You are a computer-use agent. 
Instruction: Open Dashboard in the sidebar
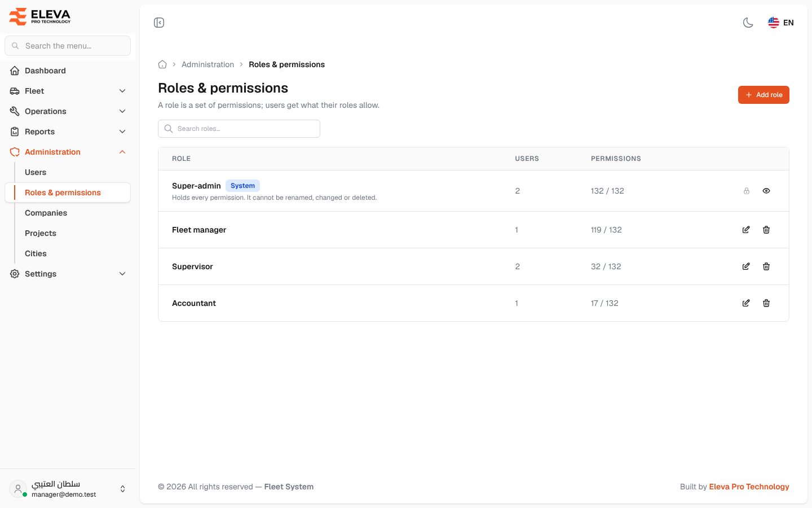tap(68, 71)
